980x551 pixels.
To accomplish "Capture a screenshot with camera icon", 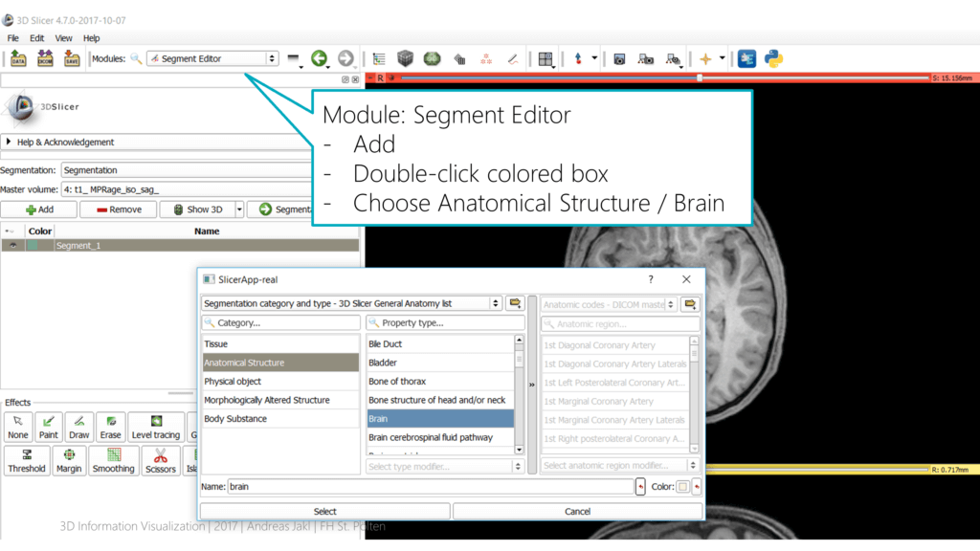I will [619, 59].
